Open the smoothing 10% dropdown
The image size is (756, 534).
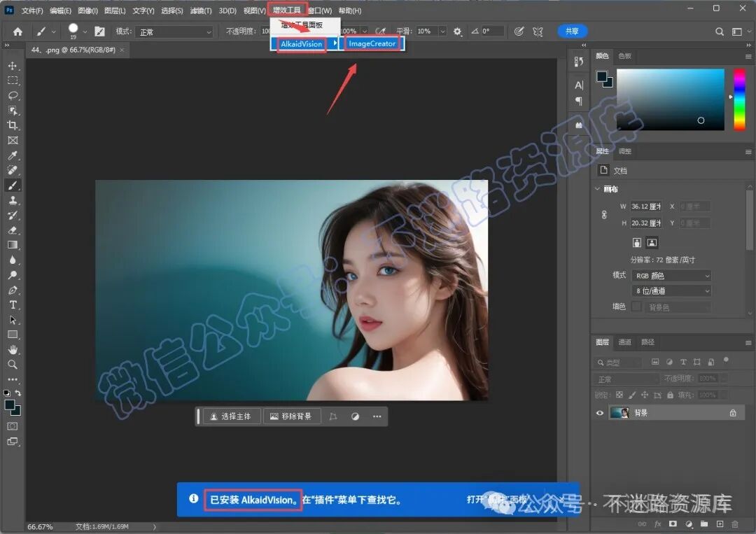[x=442, y=31]
